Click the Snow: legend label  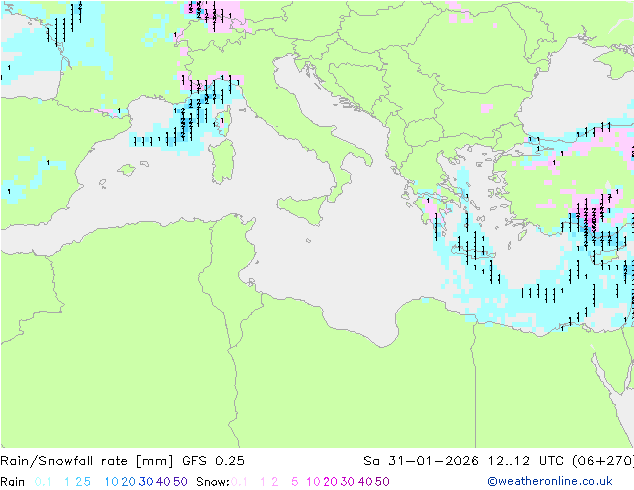[213, 482]
